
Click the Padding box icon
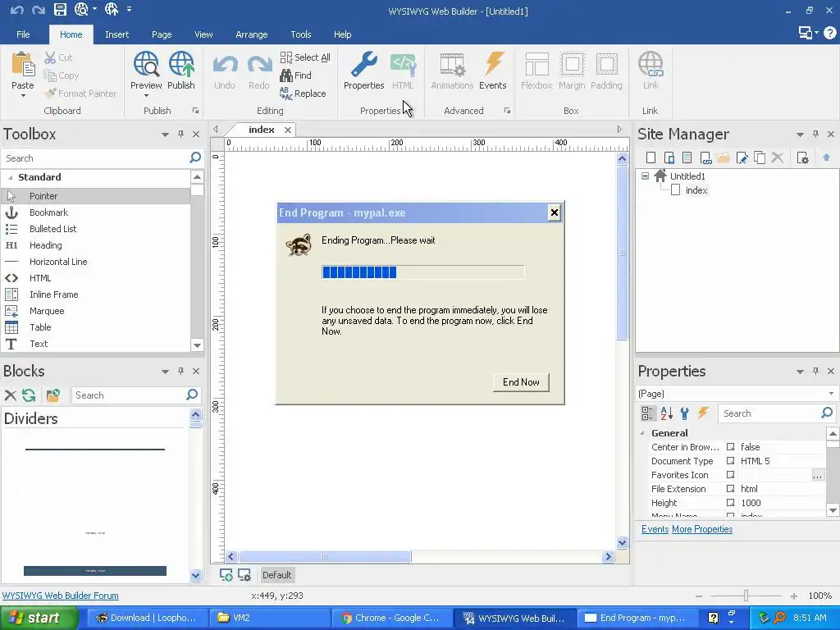point(606,64)
